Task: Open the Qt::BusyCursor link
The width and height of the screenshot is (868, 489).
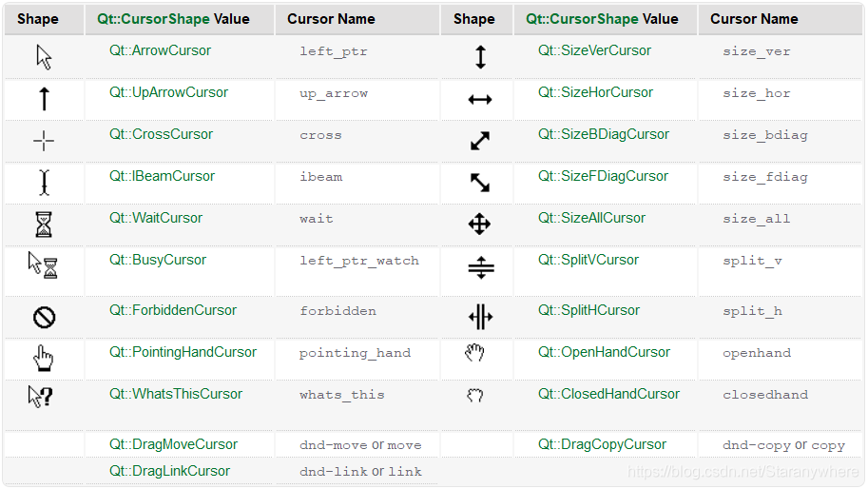Action: click(x=158, y=260)
